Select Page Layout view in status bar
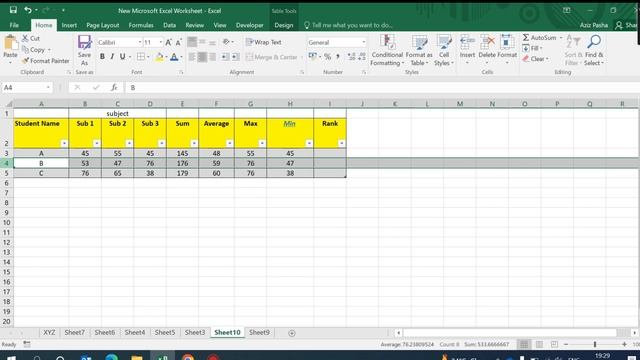 click(x=539, y=344)
